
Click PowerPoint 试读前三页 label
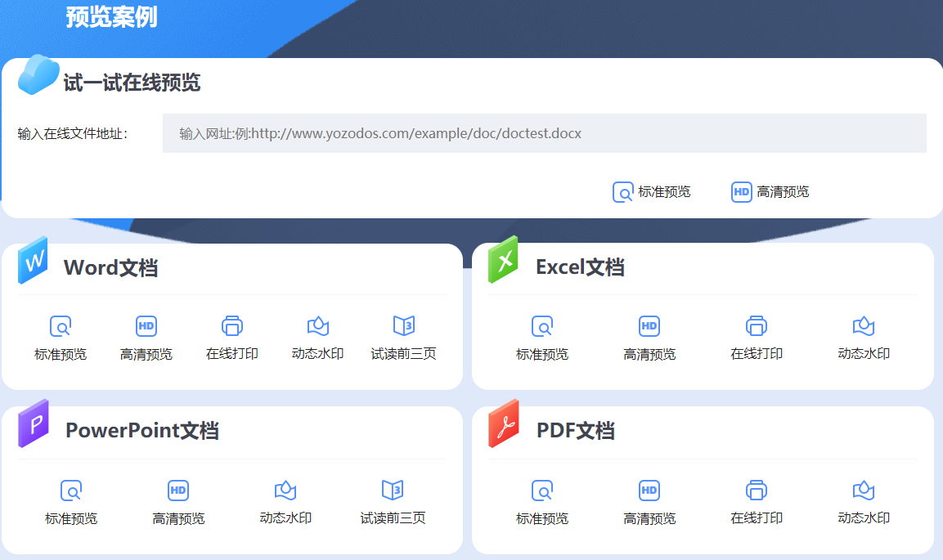tap(393, 518)
